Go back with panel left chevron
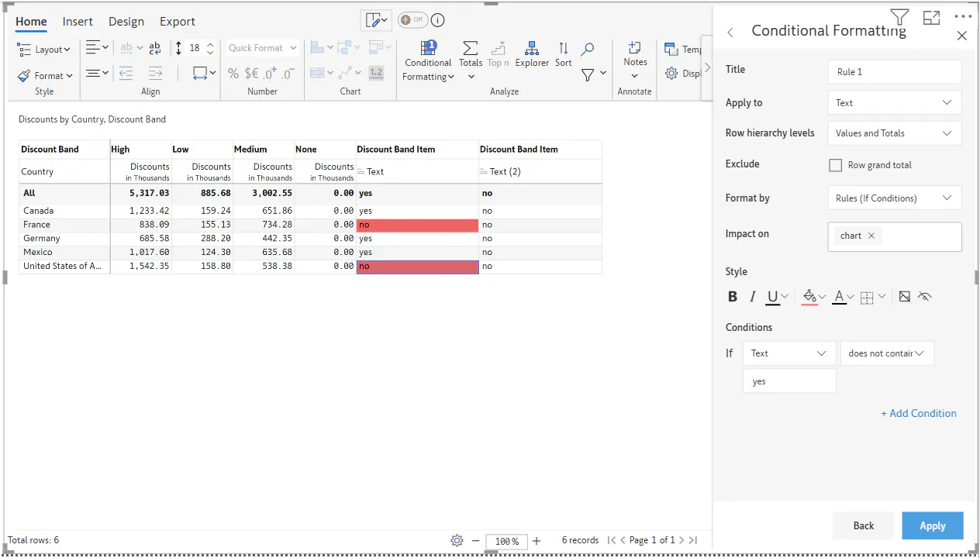Image resolution: width=980 pixels, height=558 pixels. point(730,32)
